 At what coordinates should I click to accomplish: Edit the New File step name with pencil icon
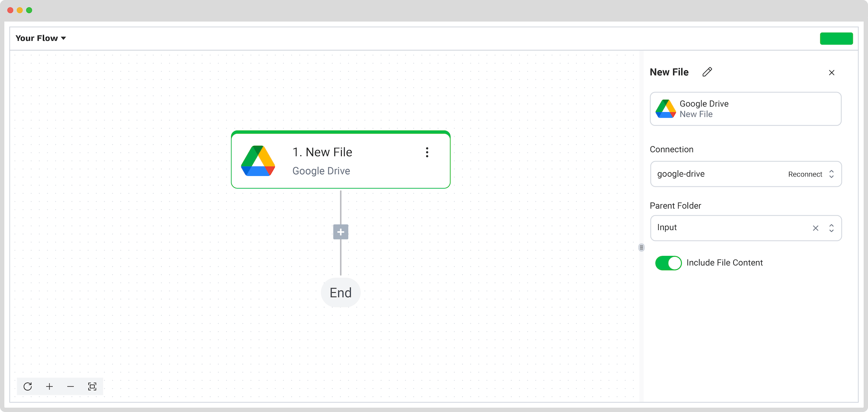pos(707,72)
